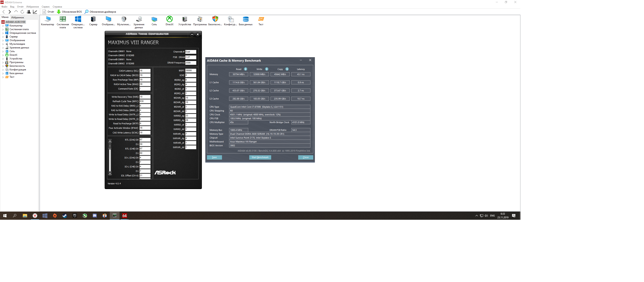Expand the Сервер tree node

[3, 37]
